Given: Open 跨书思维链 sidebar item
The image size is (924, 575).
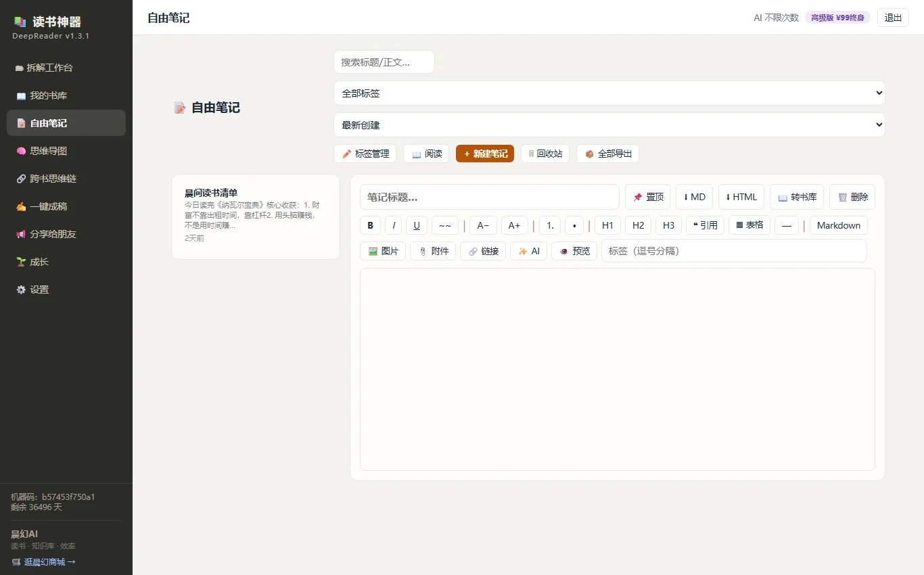Looking at the screenshot, I should pos(66,179).
